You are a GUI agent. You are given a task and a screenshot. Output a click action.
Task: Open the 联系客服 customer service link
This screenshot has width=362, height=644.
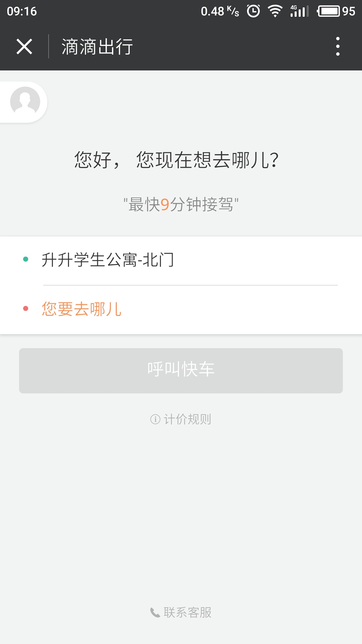click(187, 612)
